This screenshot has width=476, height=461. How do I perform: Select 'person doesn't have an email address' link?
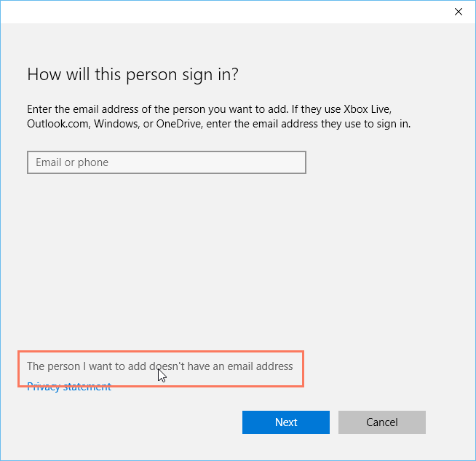(159, 366)
